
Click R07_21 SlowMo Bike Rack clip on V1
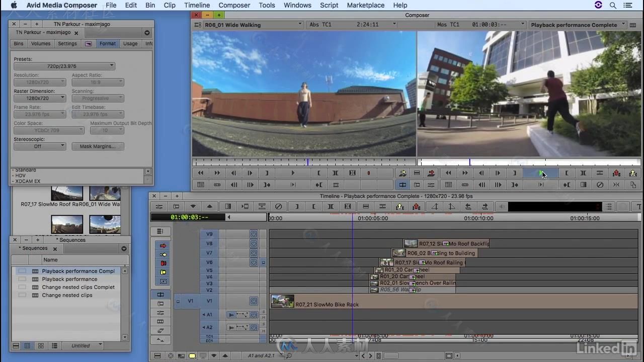click(454, 302)
